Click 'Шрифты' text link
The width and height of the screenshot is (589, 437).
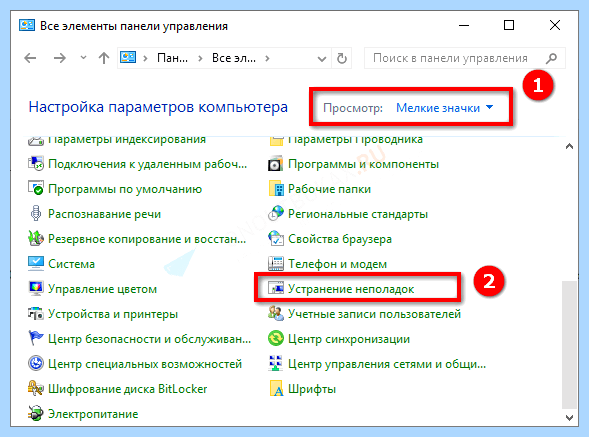click(312, 389)
